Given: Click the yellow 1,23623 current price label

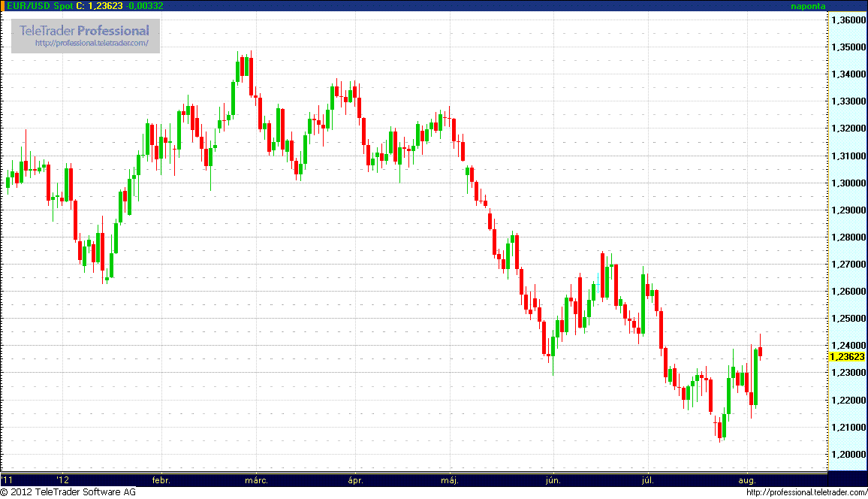Looking at the screenshot, I should (846, 357).
